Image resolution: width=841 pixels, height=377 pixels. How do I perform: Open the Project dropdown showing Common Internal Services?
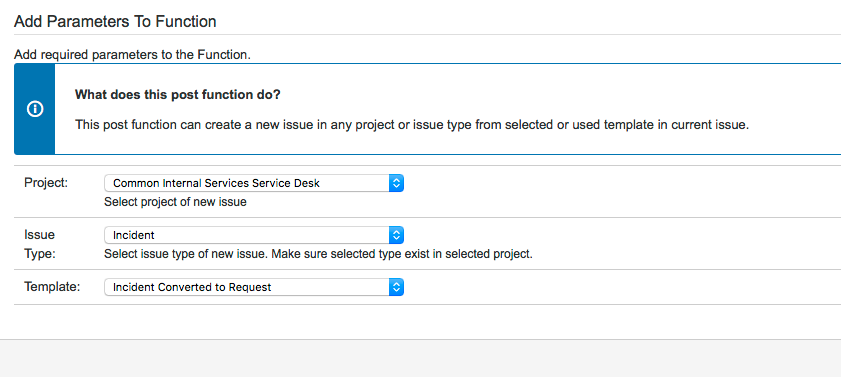(x=254, y=183)
